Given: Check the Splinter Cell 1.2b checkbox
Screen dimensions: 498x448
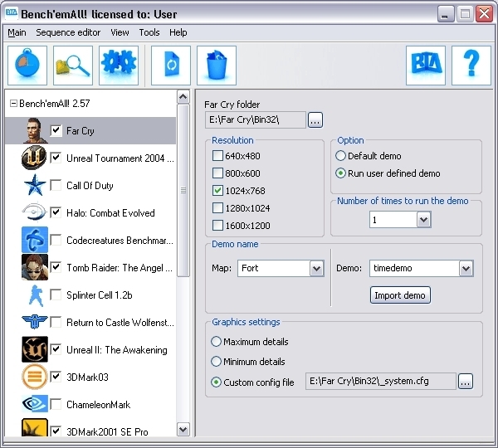Looking at the screenshot, I should pyautogui.click(x=56, y=295).
